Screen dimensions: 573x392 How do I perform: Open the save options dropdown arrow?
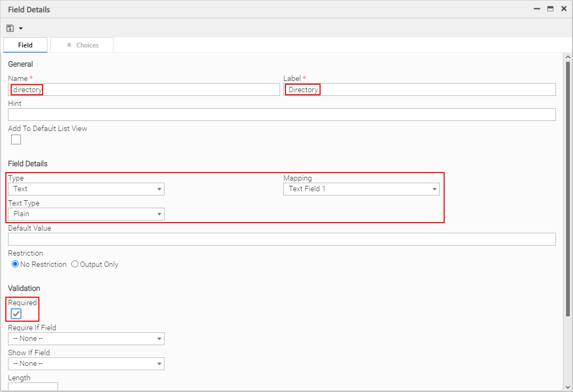pyautogui.click(x=21, y=28)
